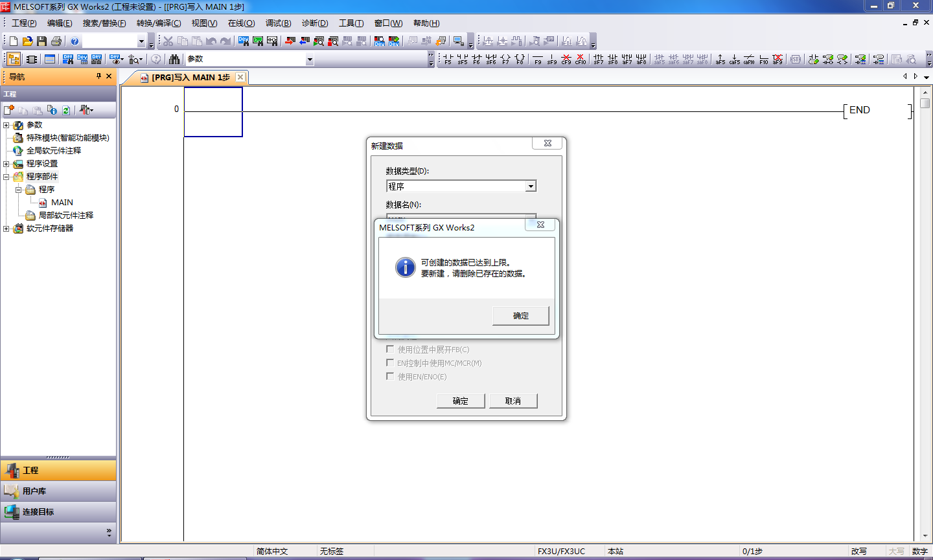Click 取消 in the 新建数据 dialog
The width and height of the screenshot is (933, 560).
[x=513, y=401]
